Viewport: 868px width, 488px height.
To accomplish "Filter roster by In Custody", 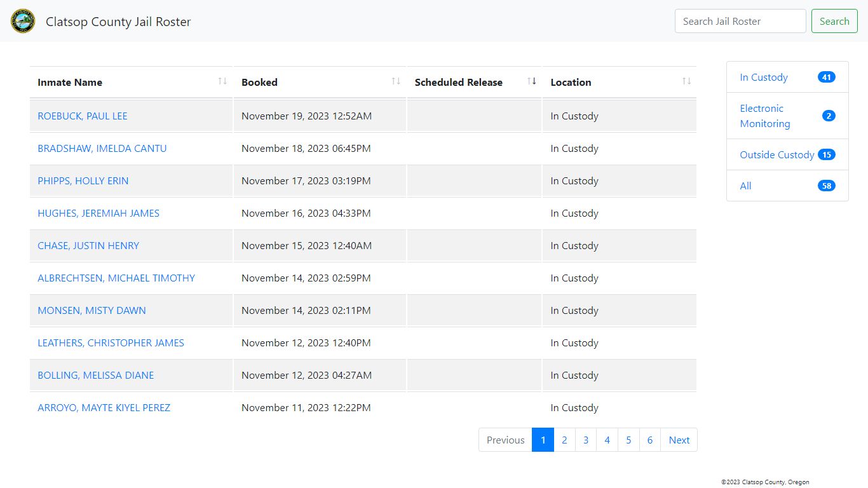I will pos(763,78).
